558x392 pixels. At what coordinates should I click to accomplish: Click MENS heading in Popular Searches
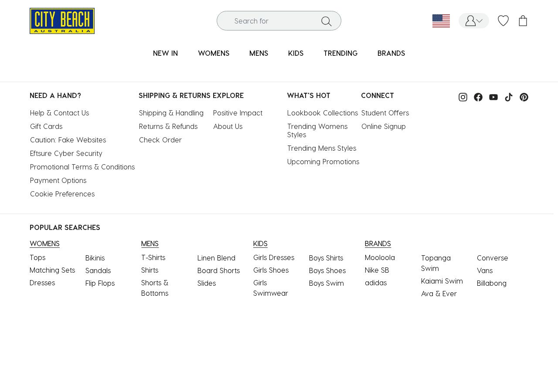click(x=150, y=243)
